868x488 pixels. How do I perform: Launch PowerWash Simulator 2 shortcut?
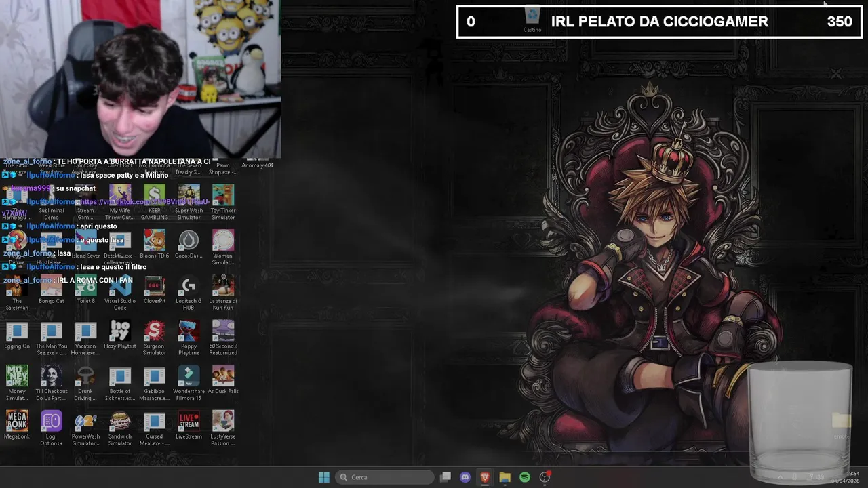tap(85, 428)
